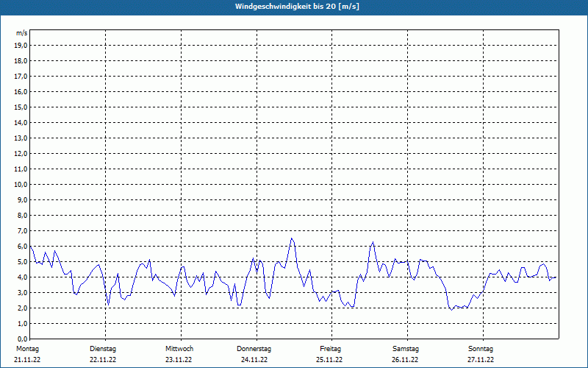Click the 0,0 y-axis label
The width and height of the screenshot is (588, 368).
coord(23,339)
